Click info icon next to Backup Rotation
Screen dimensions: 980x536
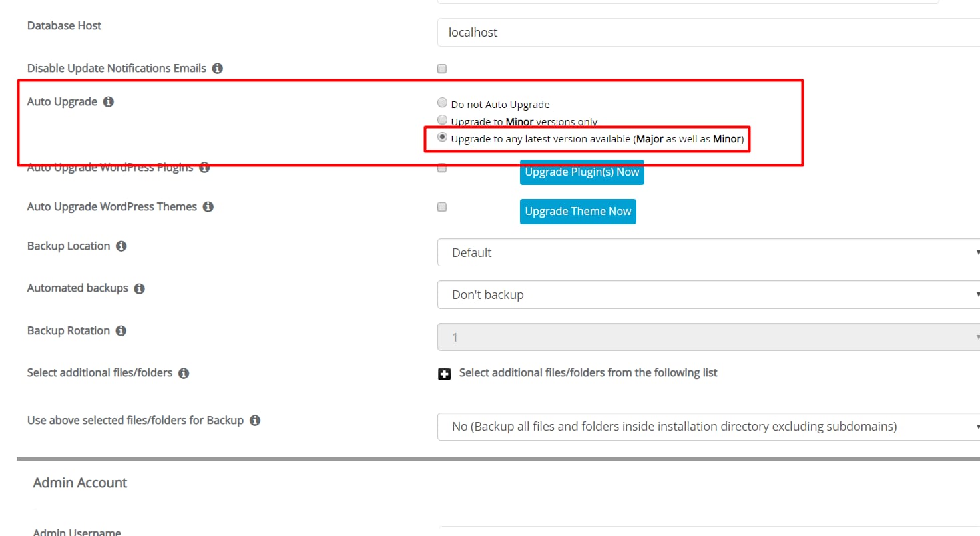pos(121,331)
